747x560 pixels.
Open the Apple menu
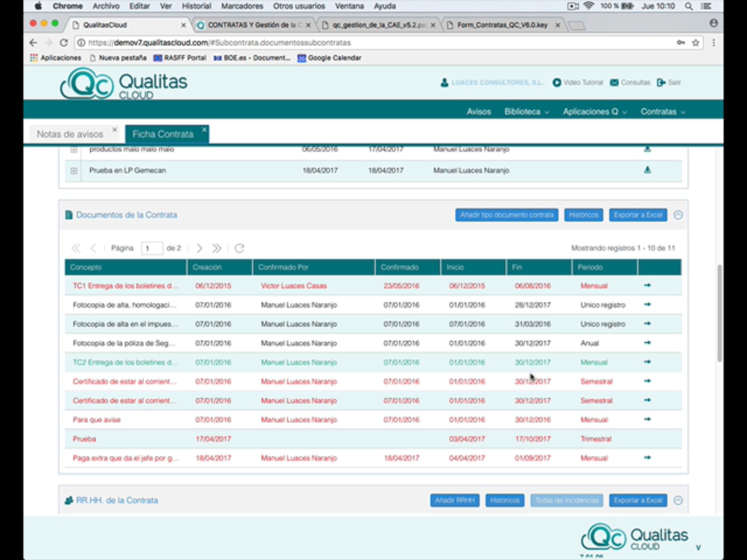point(38,6)
